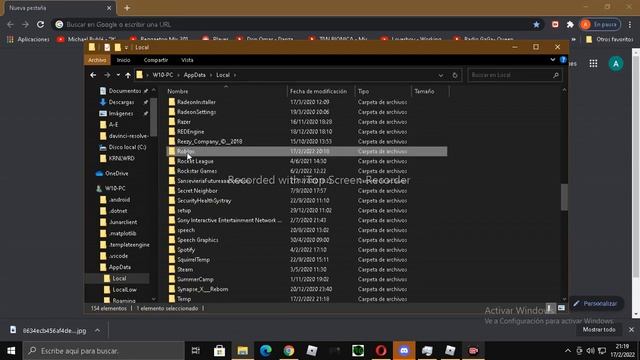Open the AppData sidebar folder
Viewport: 640px width, 360px height.
click(120, 267)
